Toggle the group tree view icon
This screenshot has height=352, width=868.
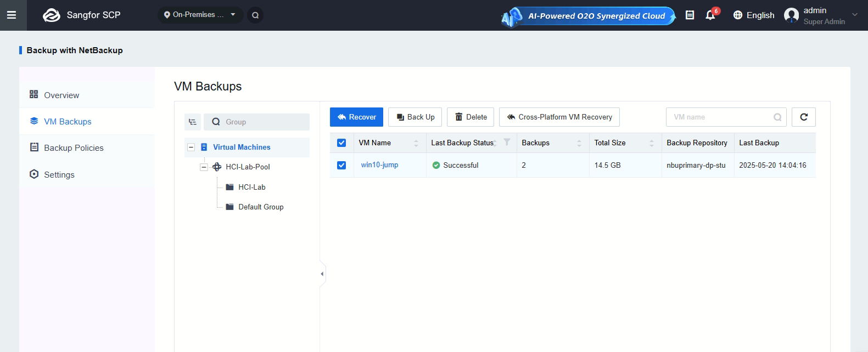pos(193,122)
